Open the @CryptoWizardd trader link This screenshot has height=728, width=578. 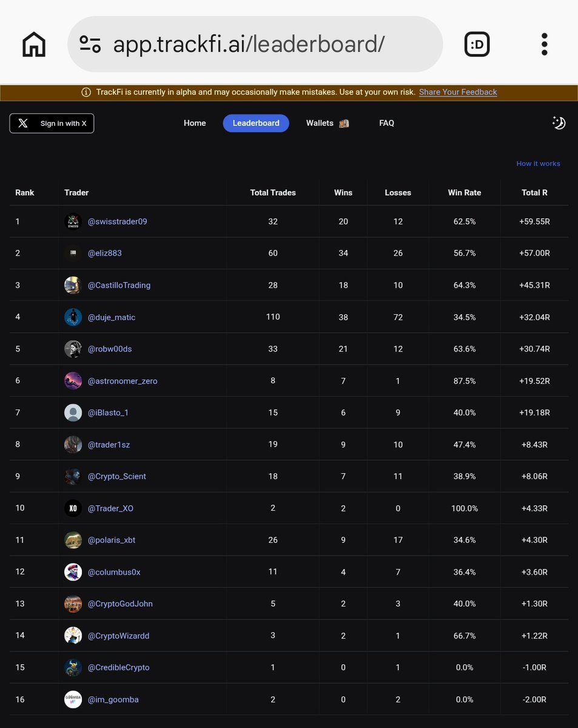[119, 636]
